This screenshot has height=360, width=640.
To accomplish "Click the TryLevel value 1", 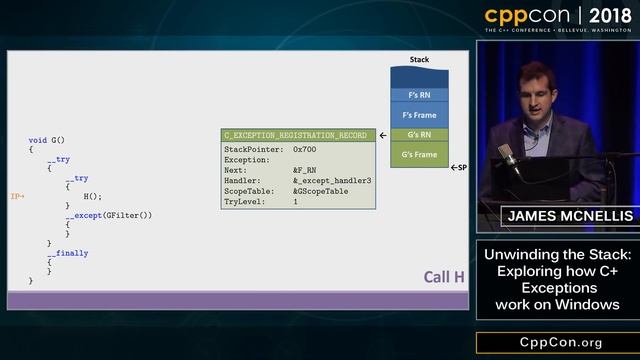I will tap(296, 202).
